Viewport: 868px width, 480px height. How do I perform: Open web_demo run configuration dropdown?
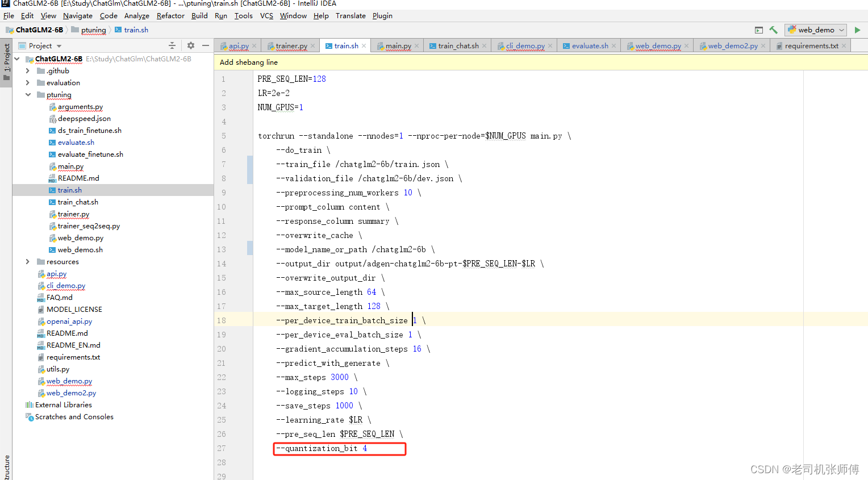[x=816, y=30]
